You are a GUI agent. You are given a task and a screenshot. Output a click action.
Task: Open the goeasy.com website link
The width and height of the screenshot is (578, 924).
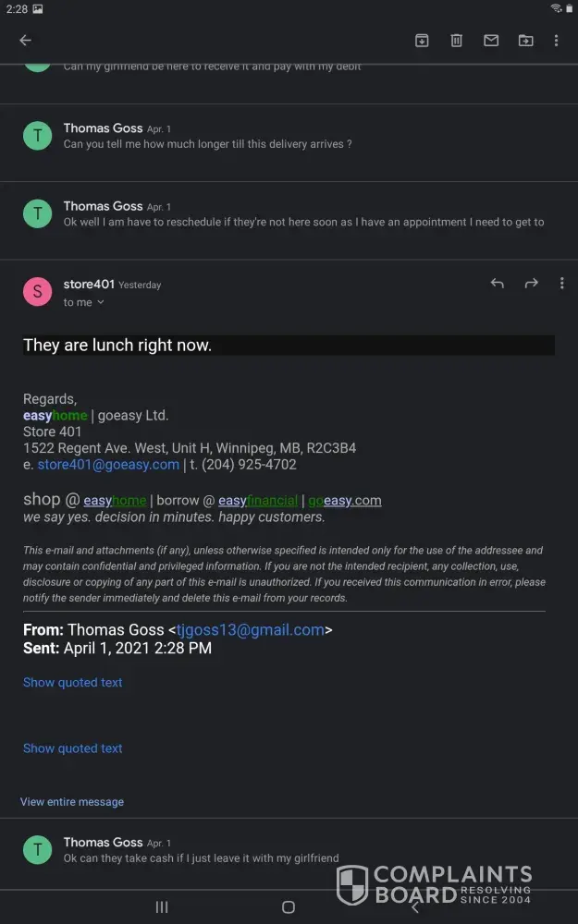tap(344, 501)
